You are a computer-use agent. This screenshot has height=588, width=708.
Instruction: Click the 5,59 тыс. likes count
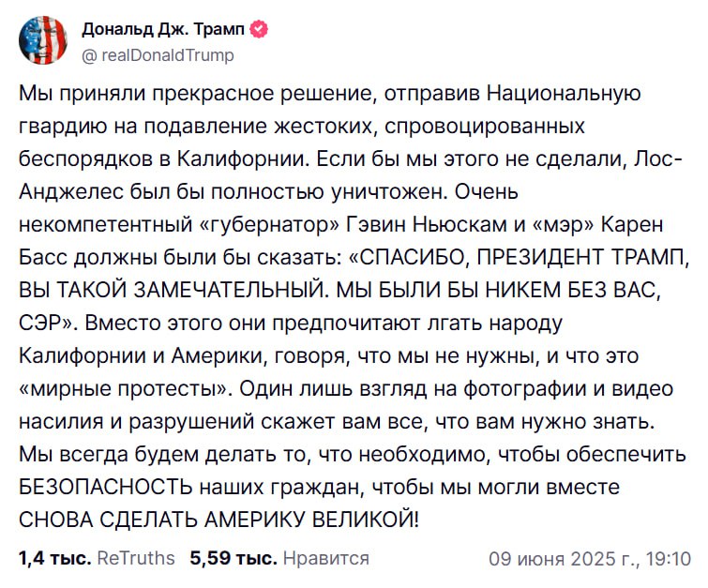point(233,558)
